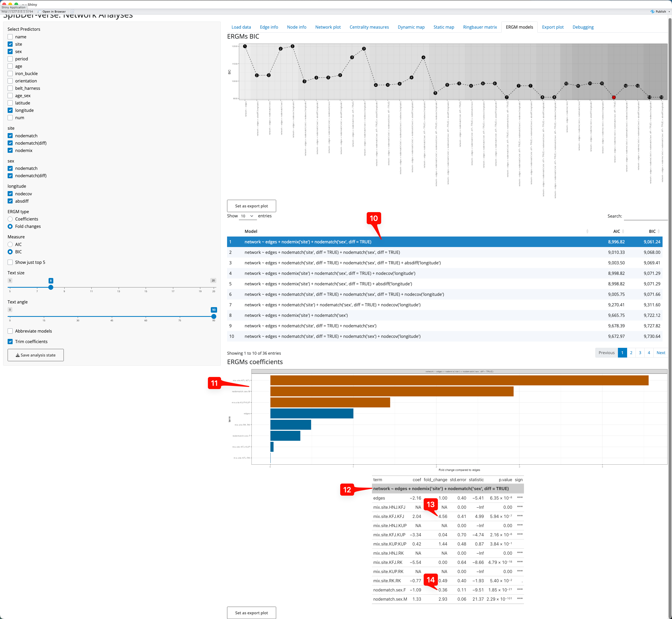Uncheck the top sex predictor checkbox

click(10, 51)
